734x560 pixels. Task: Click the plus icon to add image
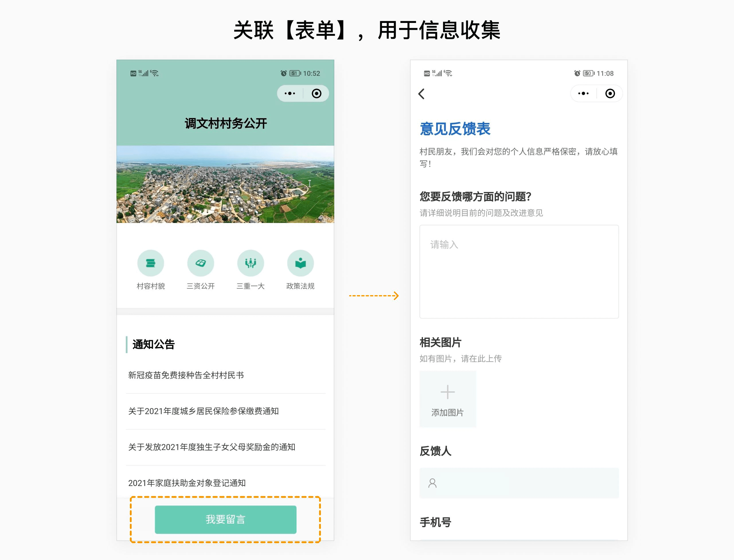coord(448,392)
